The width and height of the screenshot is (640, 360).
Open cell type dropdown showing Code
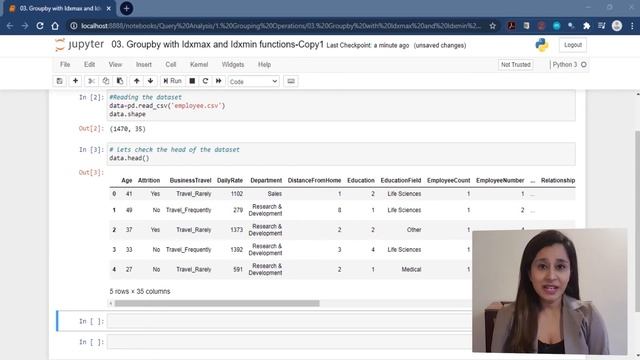point(253,82)
